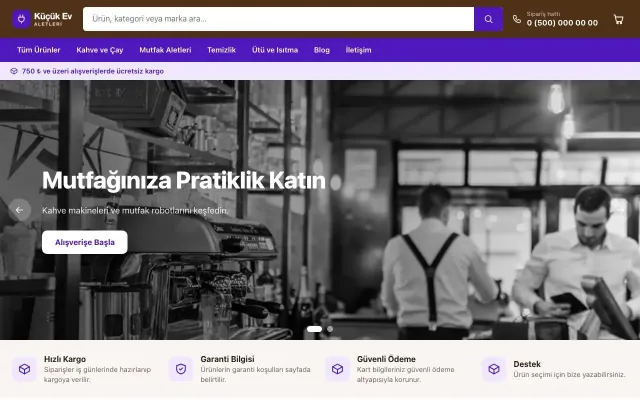This screenshot has width=640, height=400.
Task: Switch to the second carousel slide dot
Action: pyautogui.click(x=330, y=329)
